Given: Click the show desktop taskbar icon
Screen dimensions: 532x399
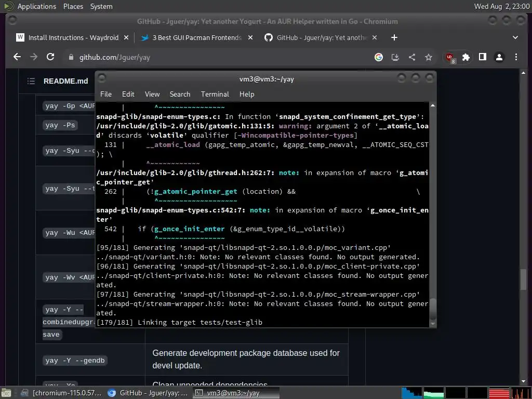Looking at the screenshot, I should coord(6,393).
